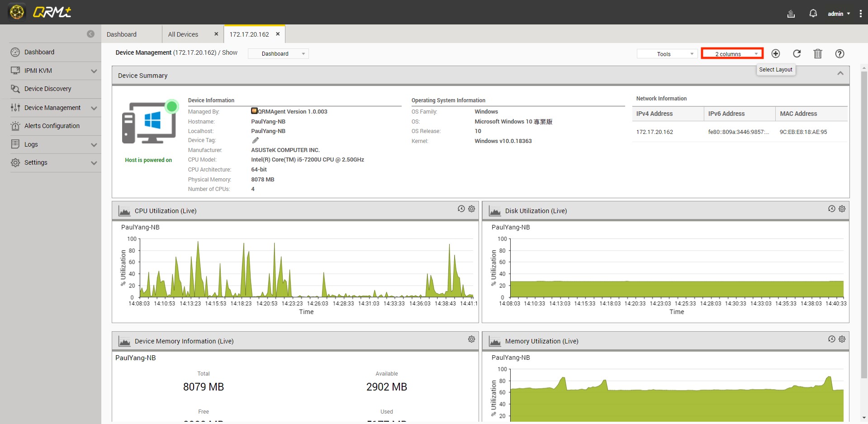
Task: Close the 172.17.20.162 tab
Action: pos(278,34)
